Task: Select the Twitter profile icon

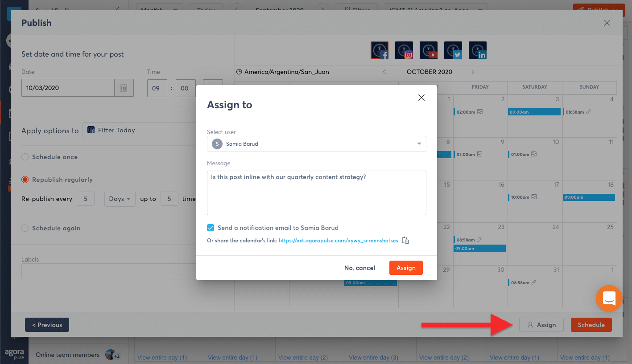Action: 453,50
